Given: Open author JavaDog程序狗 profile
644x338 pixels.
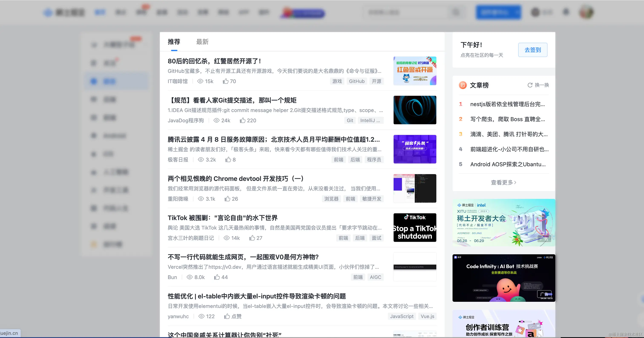Looking at the screenshot, I should coord(185,120).
